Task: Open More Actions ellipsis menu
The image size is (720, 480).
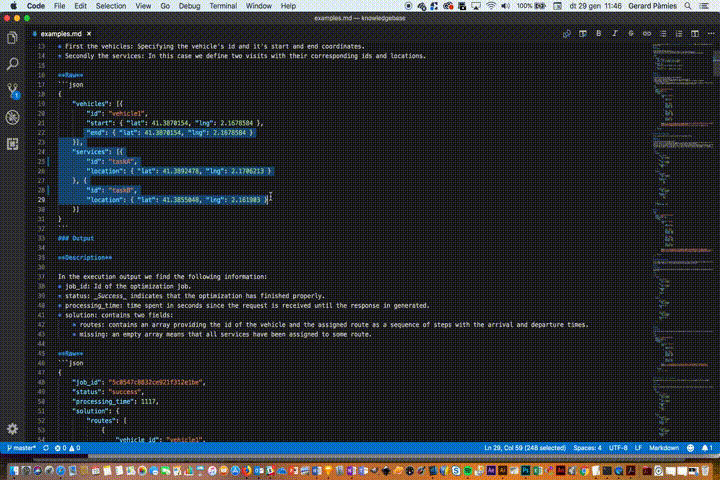Action: click(x=711, y=34)
